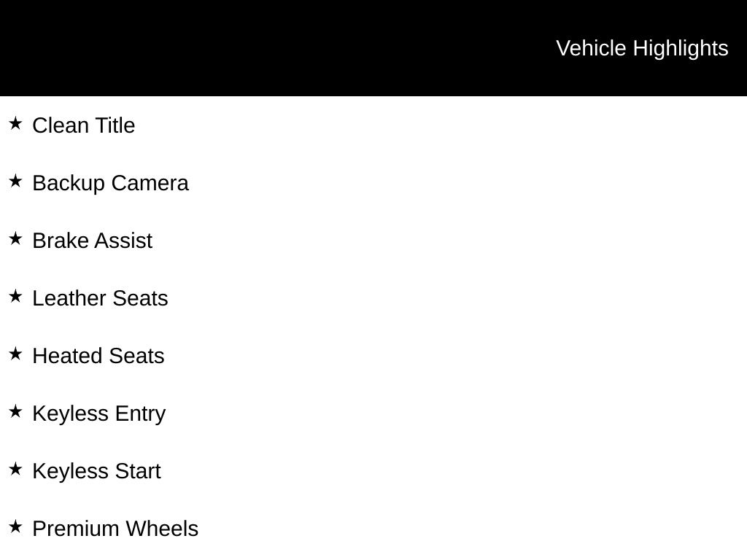
Task: Select the star bullet for Keyless Entry
Action: (15, 412)
